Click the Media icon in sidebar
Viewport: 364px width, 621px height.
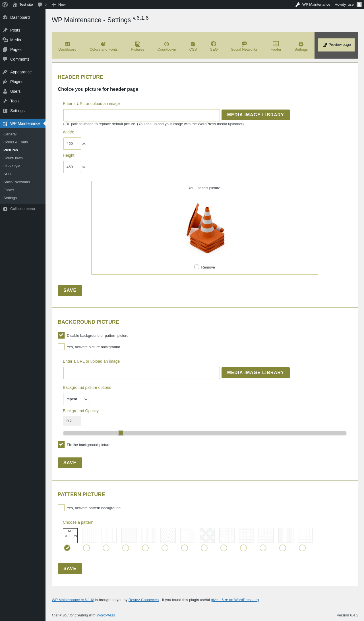[x=5, y=40]
